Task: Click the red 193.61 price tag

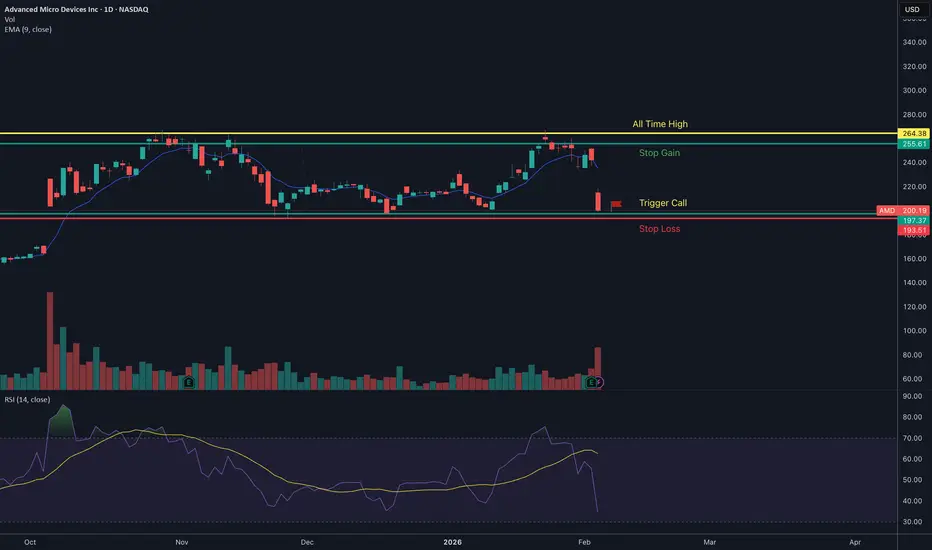Action: [914, 230]
